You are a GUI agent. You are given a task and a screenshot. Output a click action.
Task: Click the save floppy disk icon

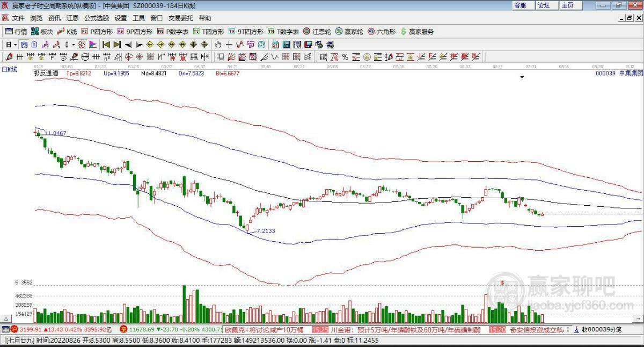tap(308, 44)
